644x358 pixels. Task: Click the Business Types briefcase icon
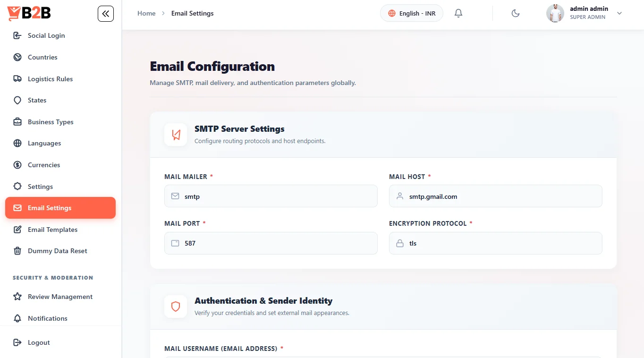pyautogui.click(x=17, y=122)
